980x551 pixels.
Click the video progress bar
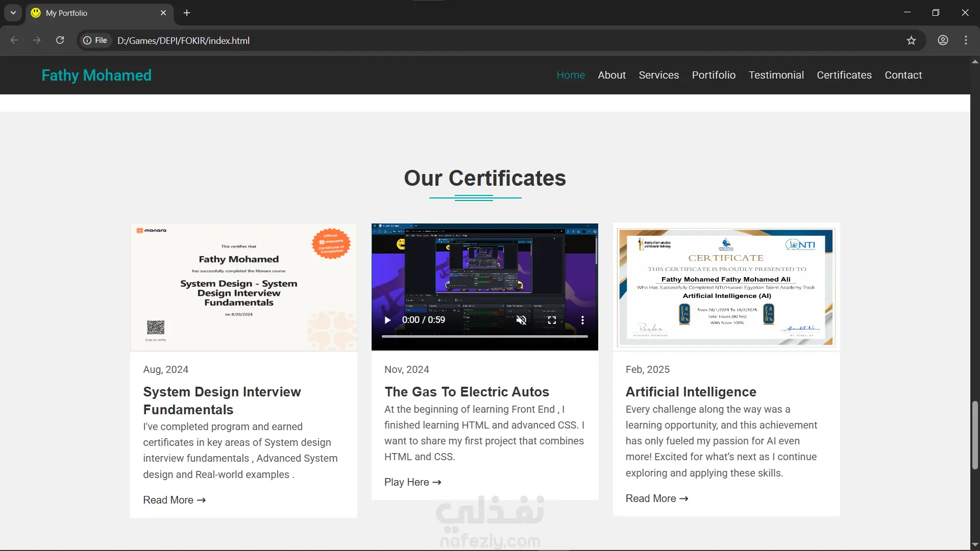(x=484, y=336)
